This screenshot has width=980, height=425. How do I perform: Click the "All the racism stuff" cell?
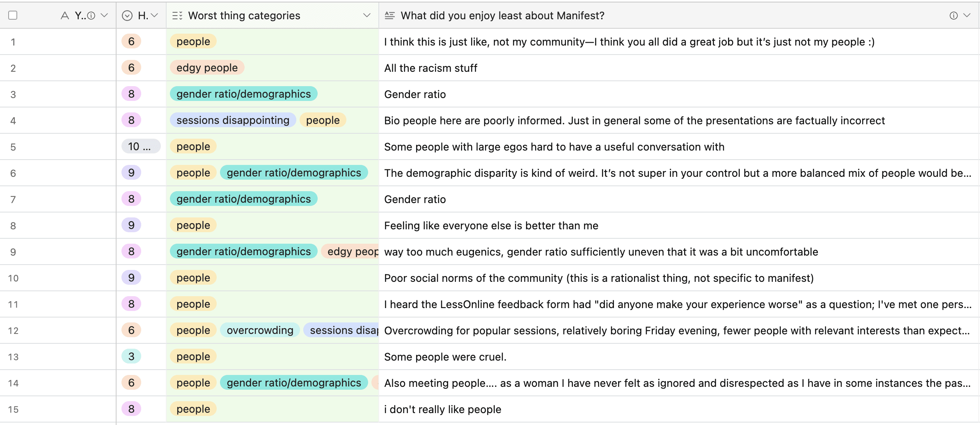coord(430,68)
